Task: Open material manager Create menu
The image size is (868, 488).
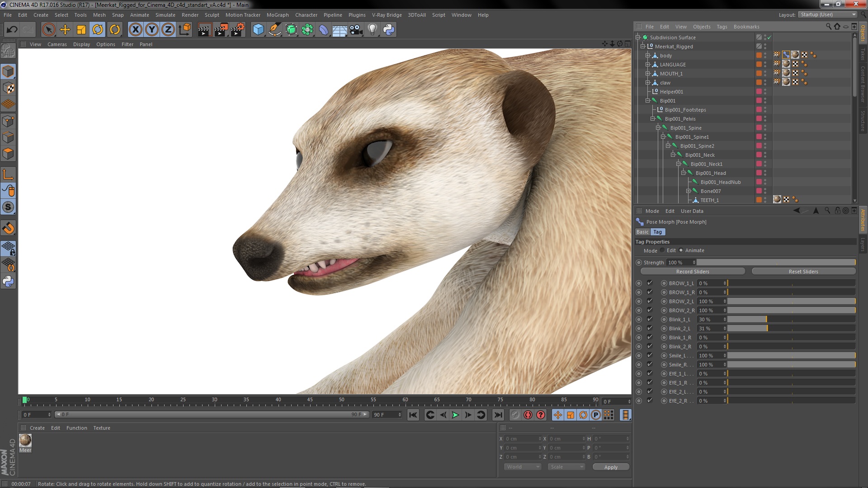Action: (x=37, y=428)
